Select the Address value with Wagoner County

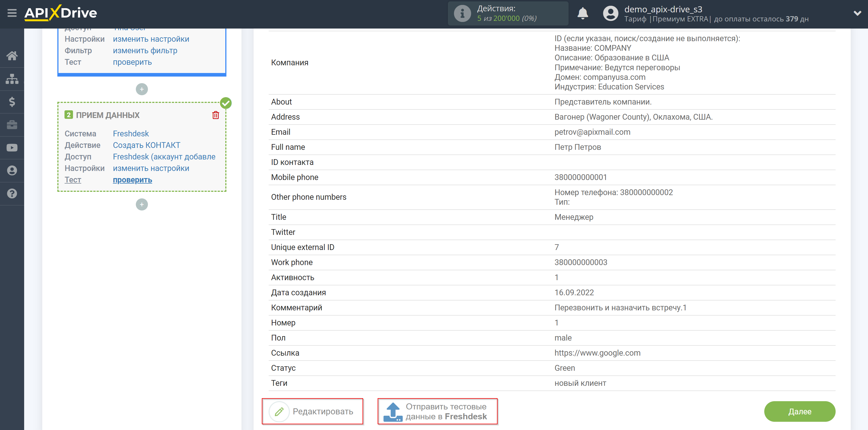[633, 117]
